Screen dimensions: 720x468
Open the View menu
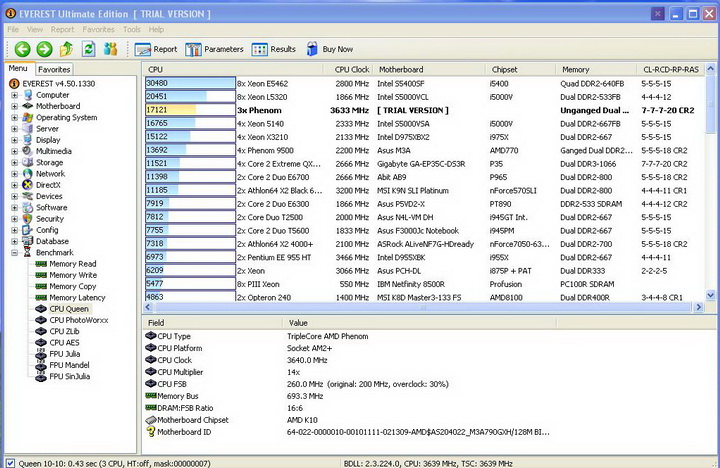pos(35,29)
